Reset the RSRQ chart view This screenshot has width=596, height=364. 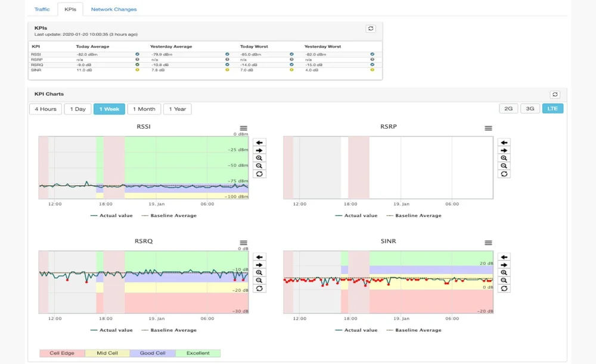pos(259,287)
